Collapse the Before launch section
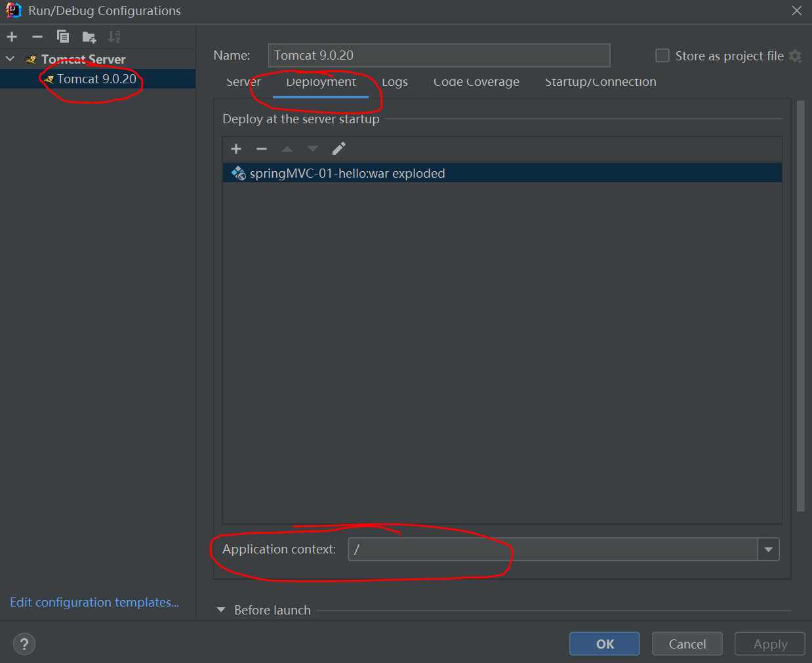Image resolution: width=812 pixels, height=663 pixels. tap(221, 610)
